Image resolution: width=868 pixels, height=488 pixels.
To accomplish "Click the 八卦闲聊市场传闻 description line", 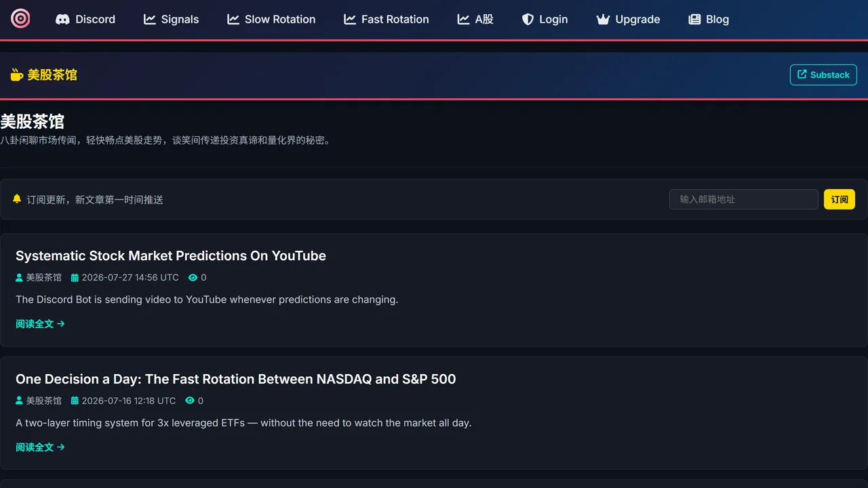I will coord(165,140).
